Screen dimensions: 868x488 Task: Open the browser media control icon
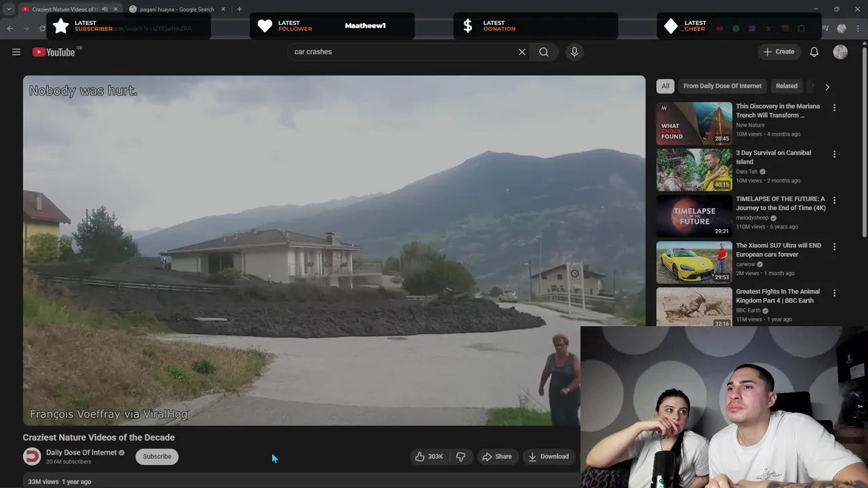tap(825, 28)
